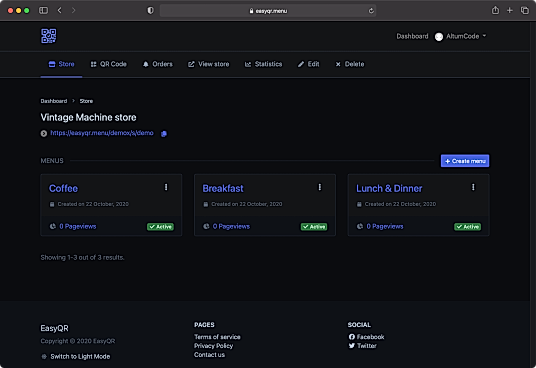Switch to the QR Code tab

[x=108, y=64]
